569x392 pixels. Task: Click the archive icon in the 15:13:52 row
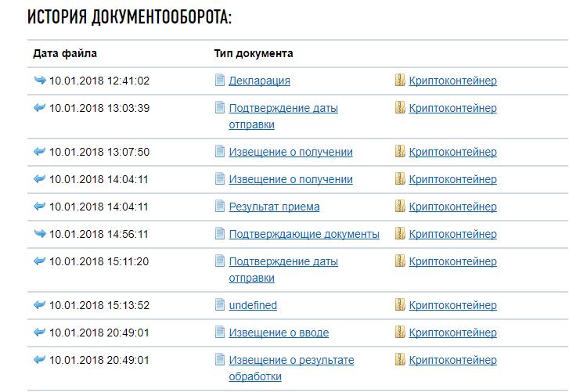(x=400, y=305)
